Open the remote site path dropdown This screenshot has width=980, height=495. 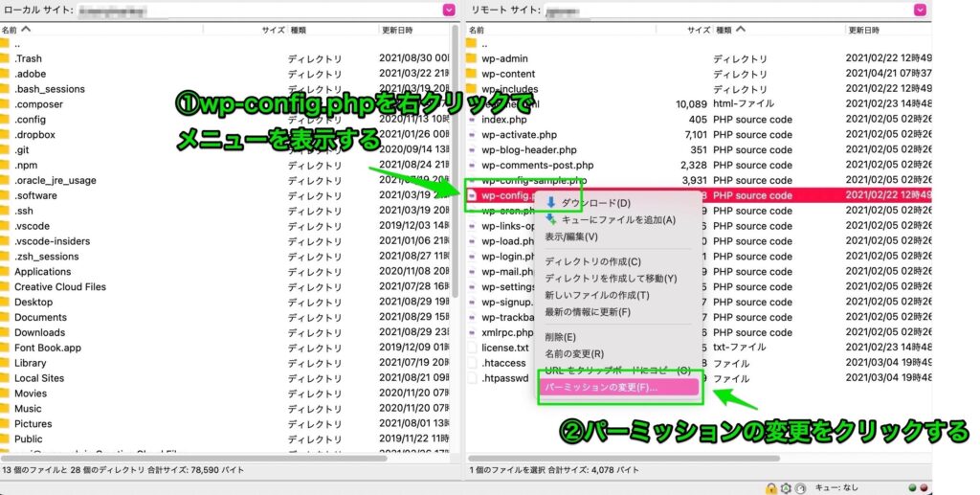pos(920,10)
